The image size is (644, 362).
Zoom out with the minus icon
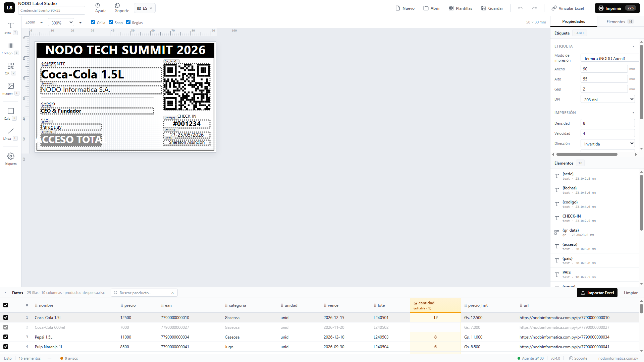click(x=42, y=22)
